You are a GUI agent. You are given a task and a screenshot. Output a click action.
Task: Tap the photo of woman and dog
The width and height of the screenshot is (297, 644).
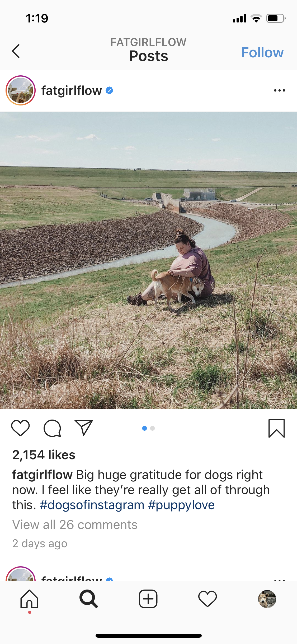tap(148, 260)
